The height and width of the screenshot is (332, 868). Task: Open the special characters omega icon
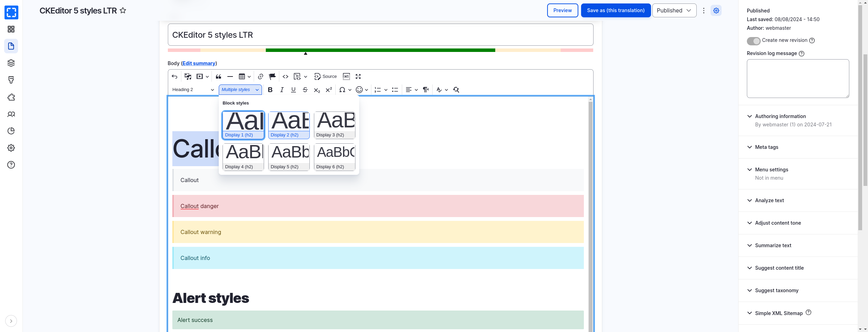[x=342, y=90]
